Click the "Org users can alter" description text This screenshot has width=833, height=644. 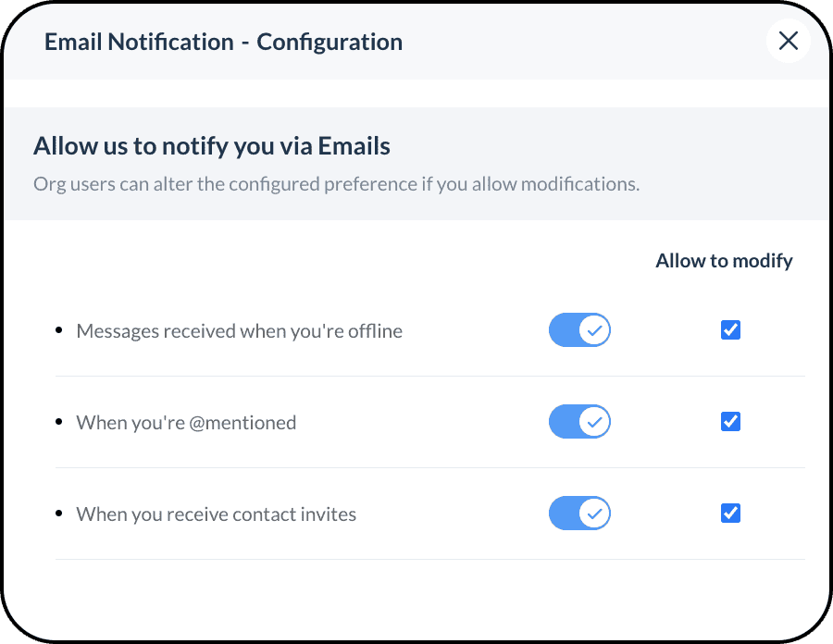click(336, 184)
